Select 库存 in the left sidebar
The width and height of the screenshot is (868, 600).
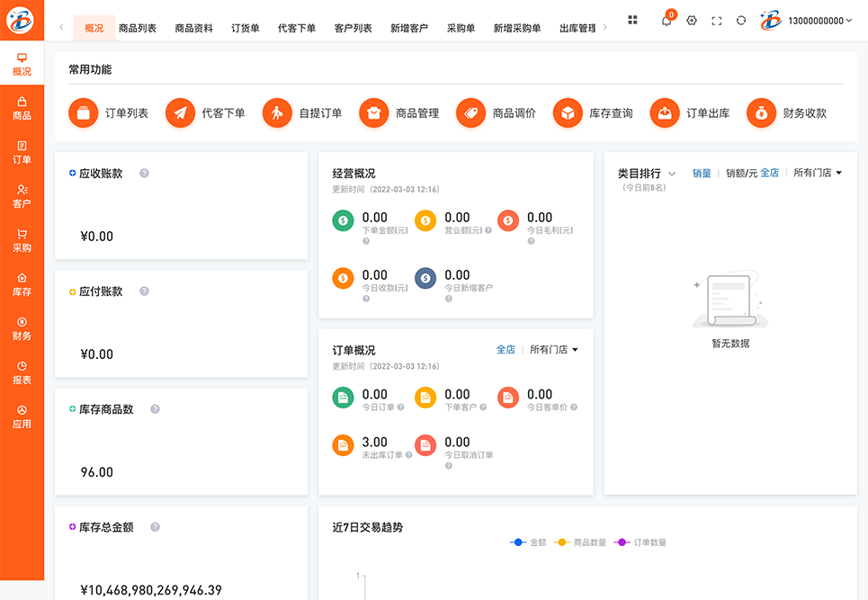pyautogui.click(x=22, y=284)
